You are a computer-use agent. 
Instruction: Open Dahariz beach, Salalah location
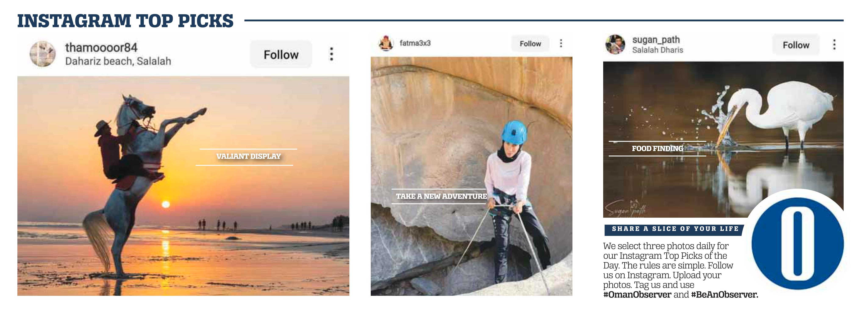[x=118, y=61]
